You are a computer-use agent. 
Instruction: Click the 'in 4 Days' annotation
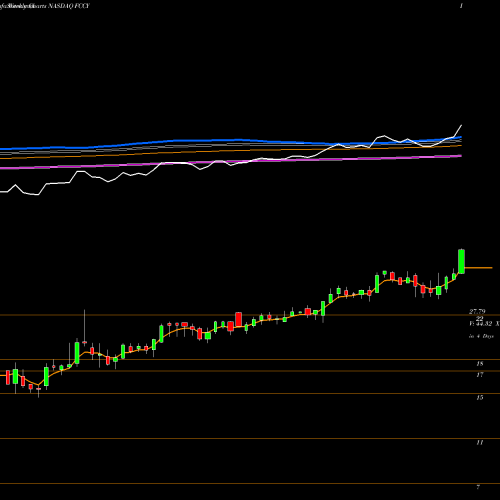[x=481, y=336]
